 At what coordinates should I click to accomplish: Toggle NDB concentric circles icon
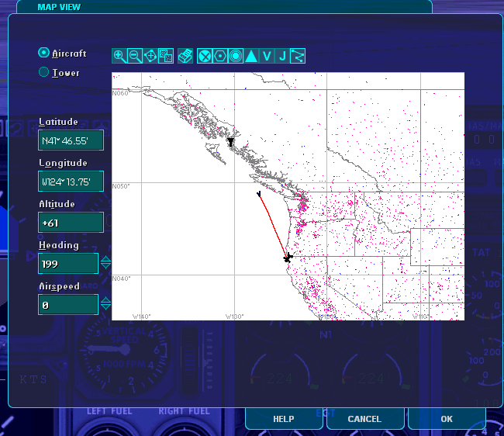[x=236, y=56]
